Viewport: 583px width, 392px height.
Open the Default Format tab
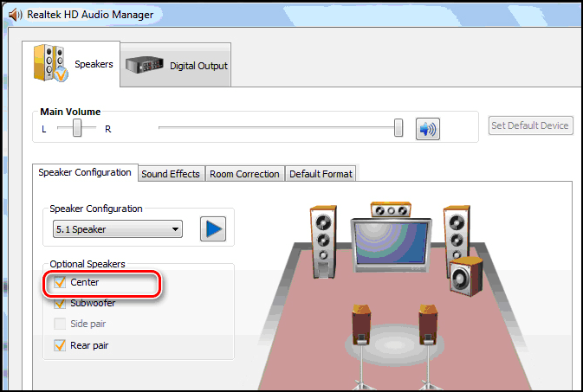point(321,174)
